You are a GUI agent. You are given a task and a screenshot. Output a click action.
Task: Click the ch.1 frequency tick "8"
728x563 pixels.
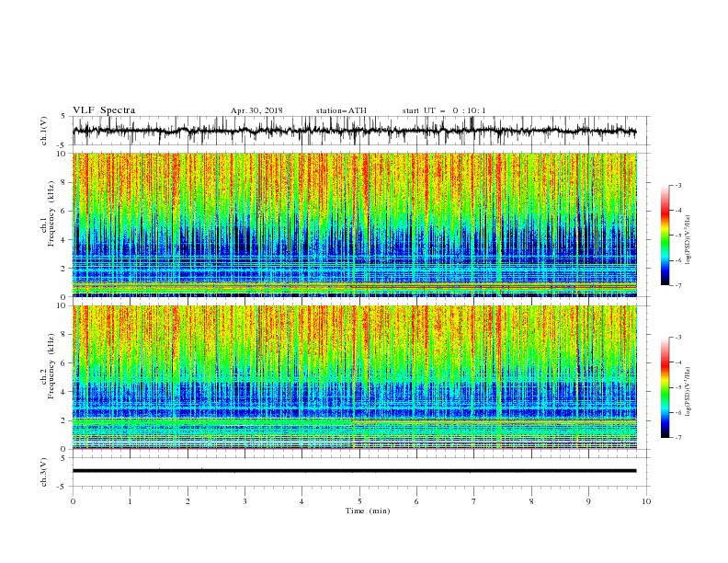(63, 182)
